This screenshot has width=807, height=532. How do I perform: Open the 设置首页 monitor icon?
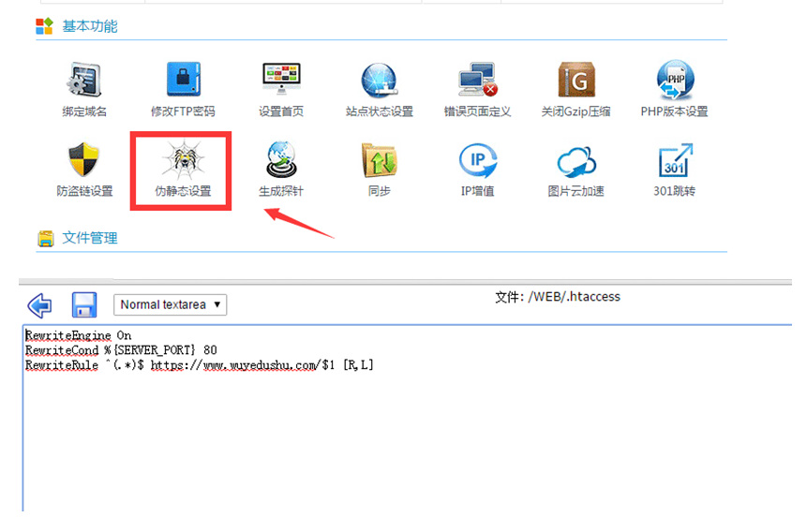[281, 79]
